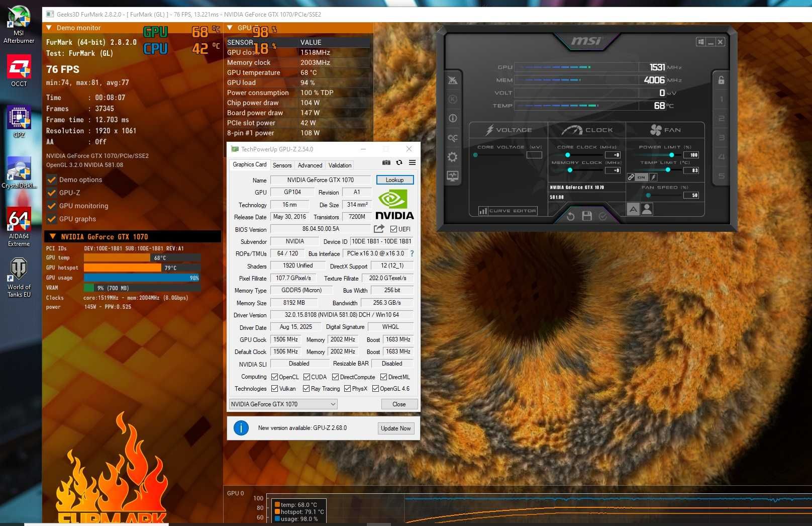
Task: Click Core Clock offset value field
Action: pos(614,155)
